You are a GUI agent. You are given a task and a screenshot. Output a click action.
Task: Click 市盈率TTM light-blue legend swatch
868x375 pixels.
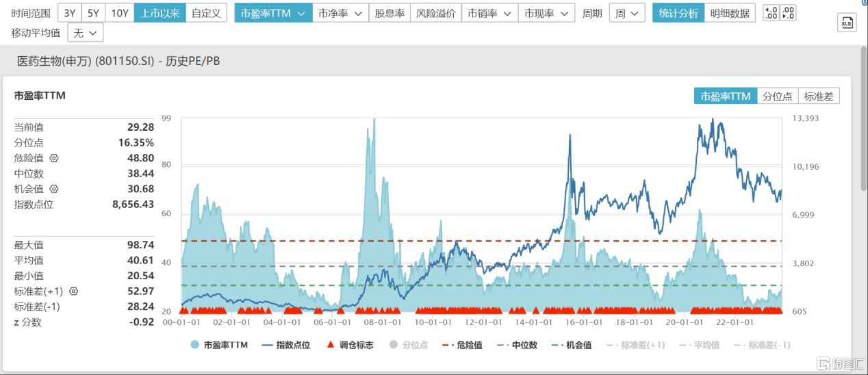click(195, 345)
